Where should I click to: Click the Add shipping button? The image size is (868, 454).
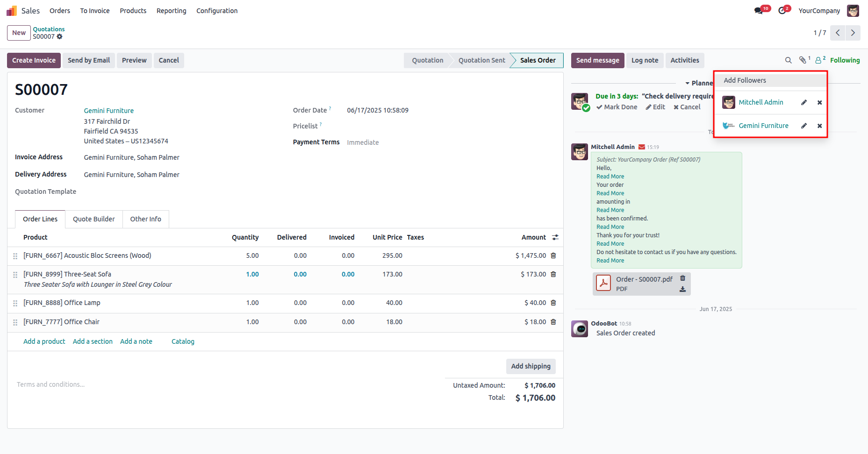[x=531, y=366]
